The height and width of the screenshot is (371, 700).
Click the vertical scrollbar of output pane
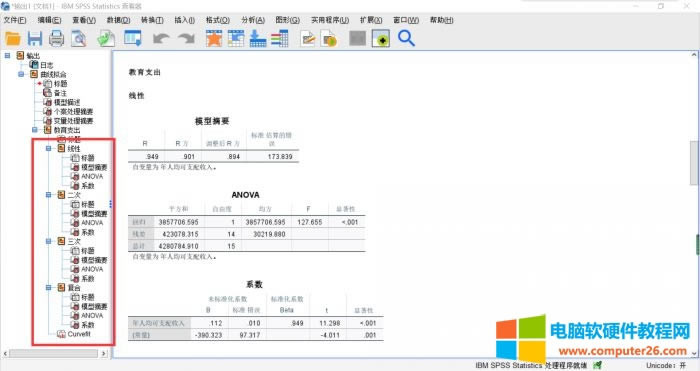[694, 163]
